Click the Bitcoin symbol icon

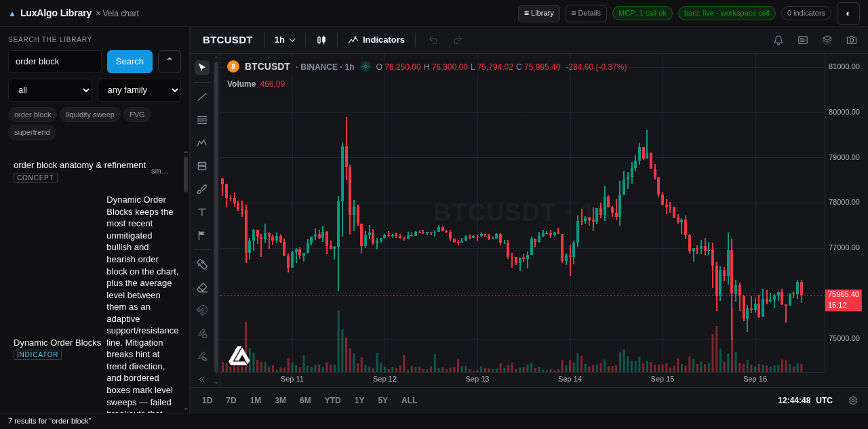tap(233, 66)
